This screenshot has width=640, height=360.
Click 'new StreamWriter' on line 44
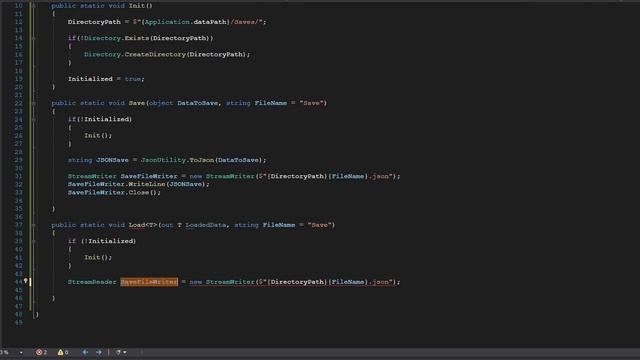coord(222,282)
